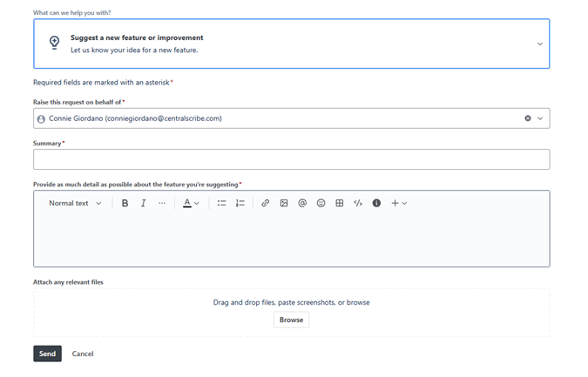This screenshot has height=377, width=588.
Task: Select the Suggest a new feature request type
Action: coord(291,44)
